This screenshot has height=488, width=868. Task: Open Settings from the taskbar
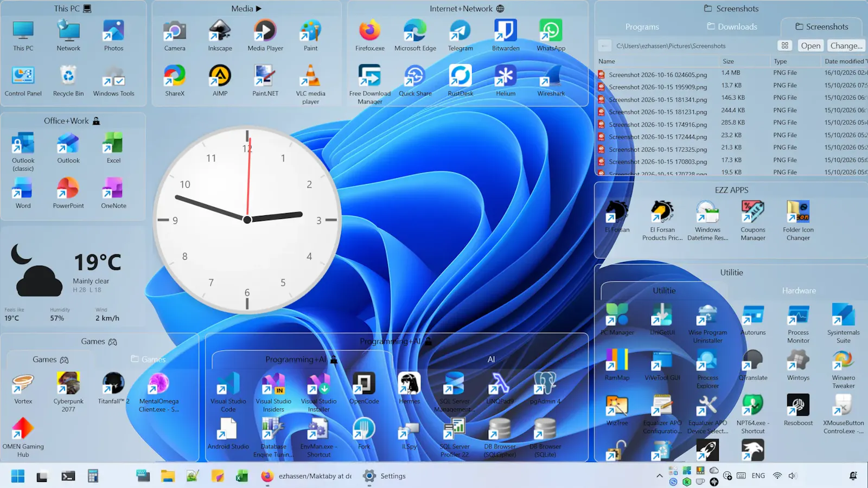[385, 476]
